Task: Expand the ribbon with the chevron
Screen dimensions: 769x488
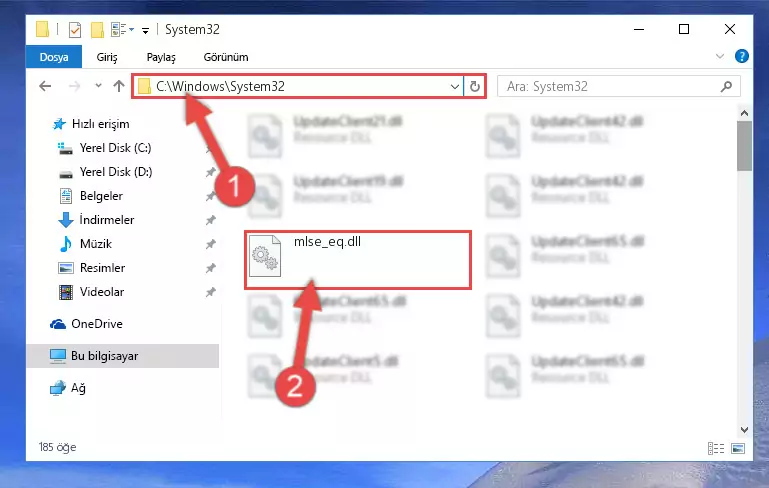Action: [719, 56]
